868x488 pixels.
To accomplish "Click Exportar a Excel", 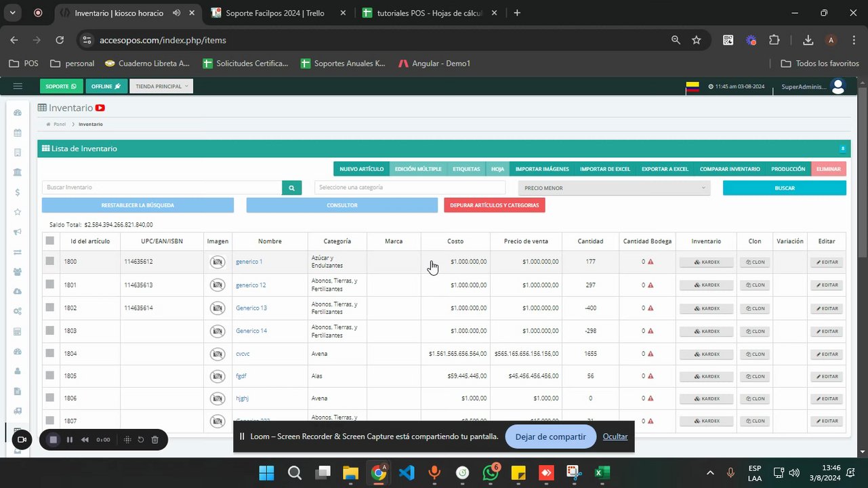I will [x=665, y=169].
